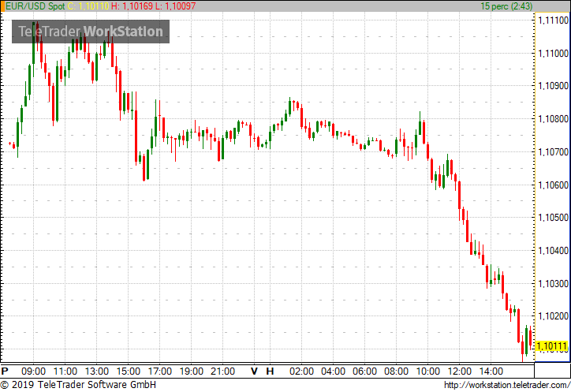
Task: Click the 17:00 time axis label
Action: (160, 371)
